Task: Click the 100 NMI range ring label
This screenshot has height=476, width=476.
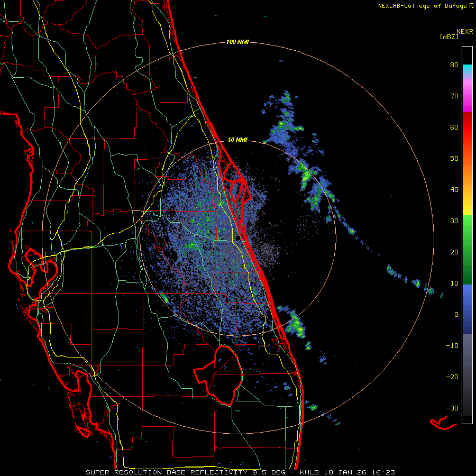Action: pos(237,42)
